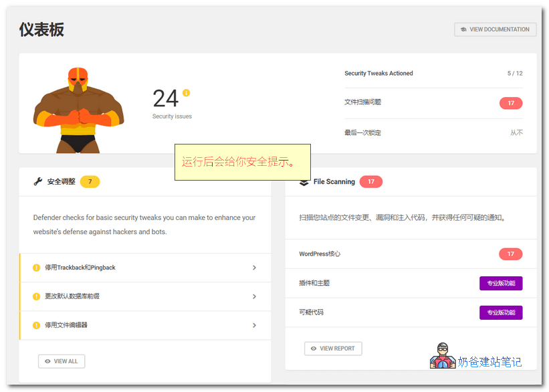Click the VIEW ALL button
This screenshot has width=549, height=392.
[x=61, y=361]
